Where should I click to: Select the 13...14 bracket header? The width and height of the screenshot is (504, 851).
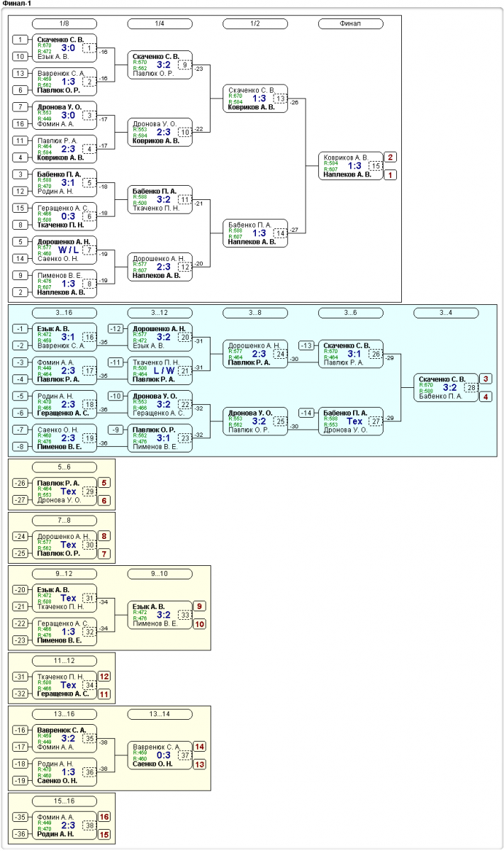(x=159, y=713)
